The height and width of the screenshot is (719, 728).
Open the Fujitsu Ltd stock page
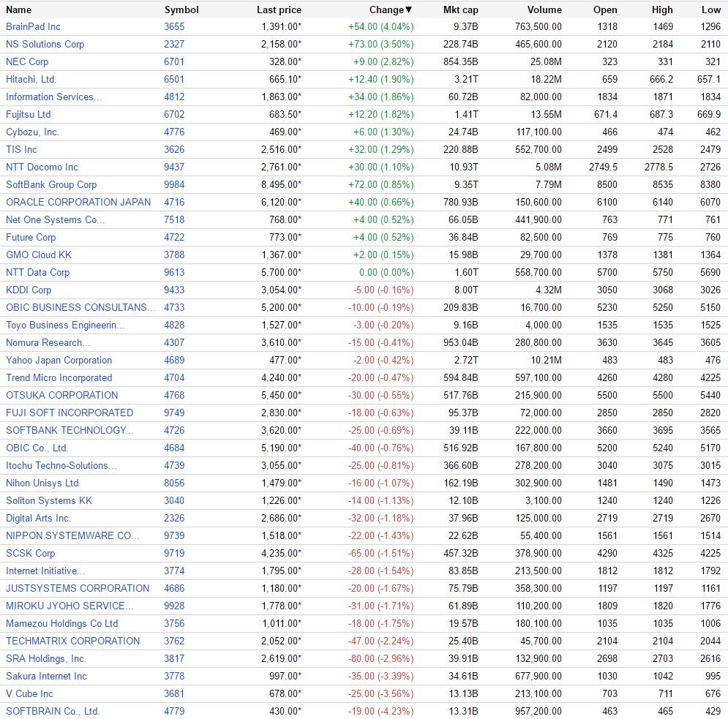tap(29, 115)
